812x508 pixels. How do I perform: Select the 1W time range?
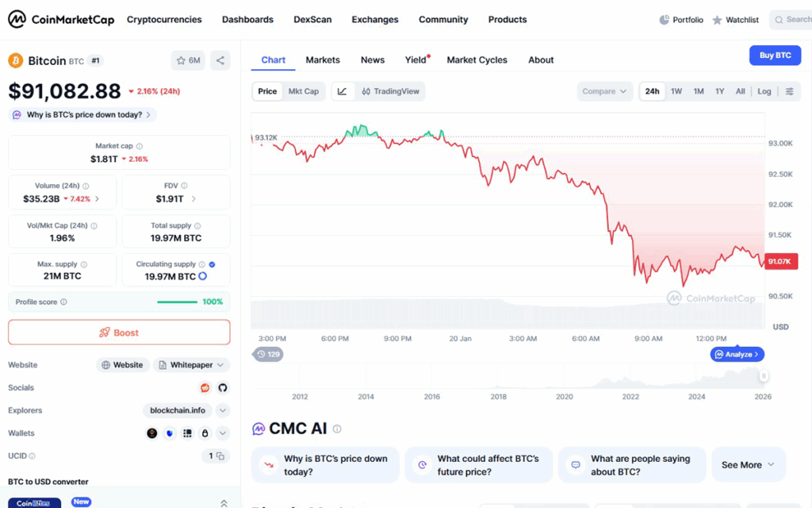pos(676,91)
